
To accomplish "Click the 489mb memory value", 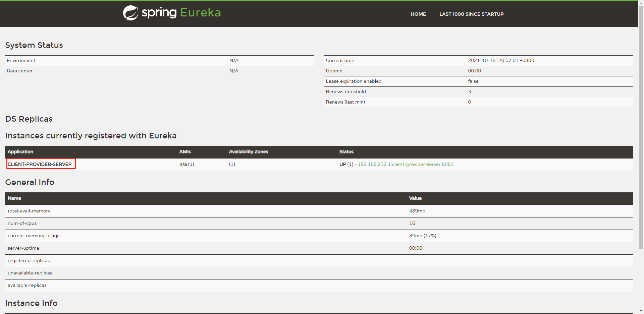I will tap(417, 211).
